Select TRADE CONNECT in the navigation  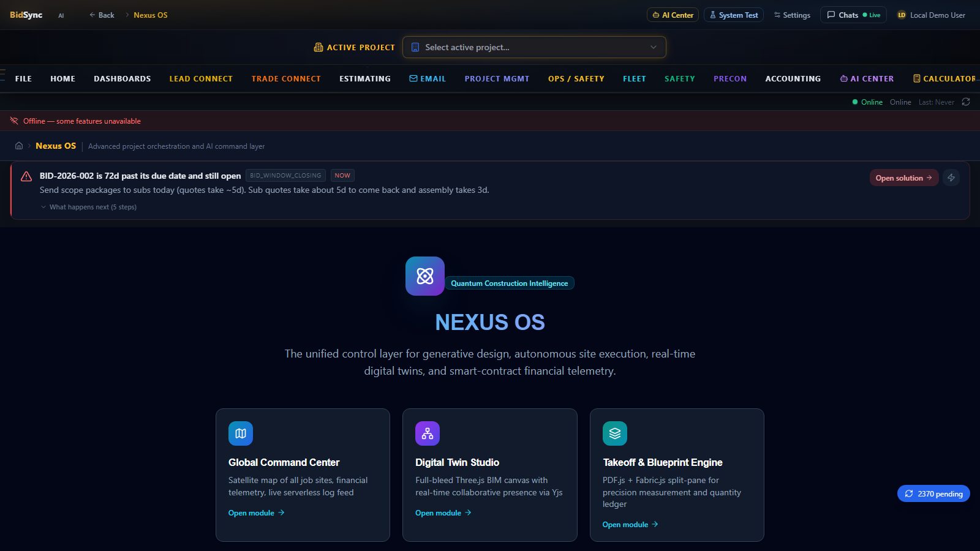pyautogui.click(x=286, y=78)
